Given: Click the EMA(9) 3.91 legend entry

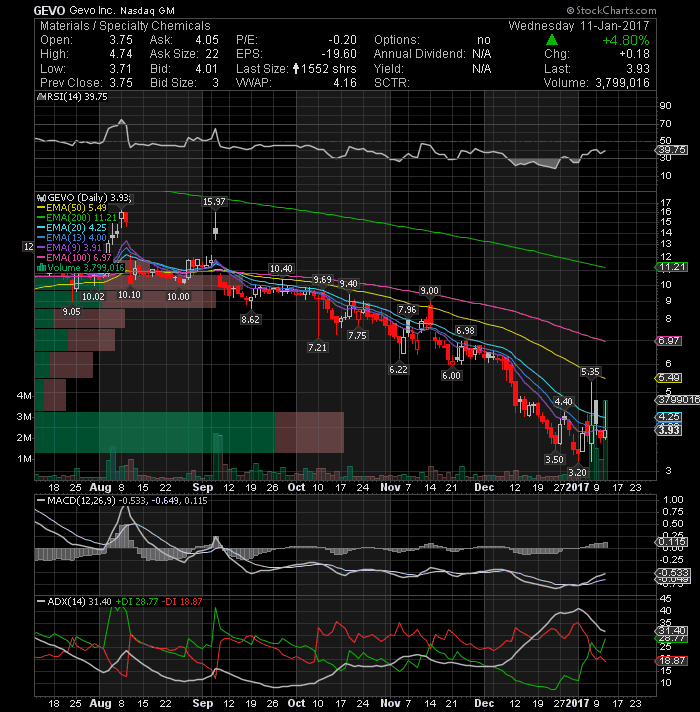Looking at the screenshot, I should (74, 248).
